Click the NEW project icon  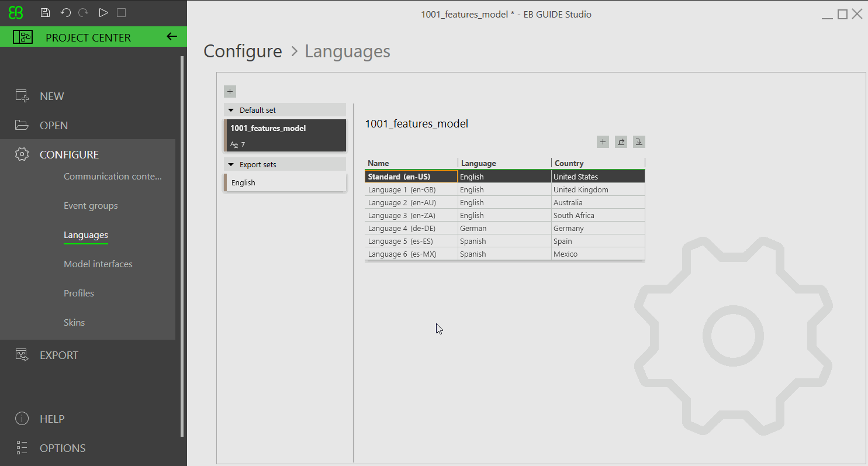click(22, 96)
